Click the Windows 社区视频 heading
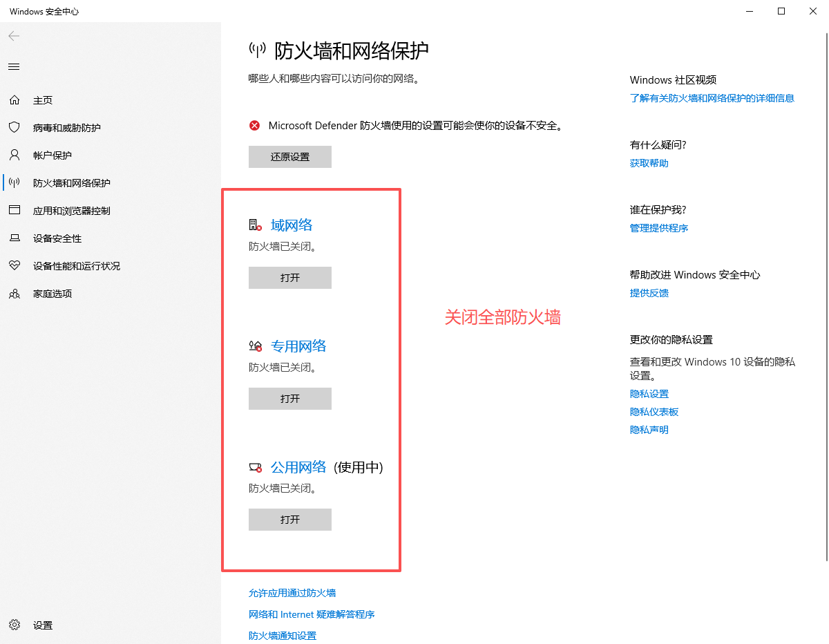This screenshot has height=644, width=829. click(x=674, y=80)
